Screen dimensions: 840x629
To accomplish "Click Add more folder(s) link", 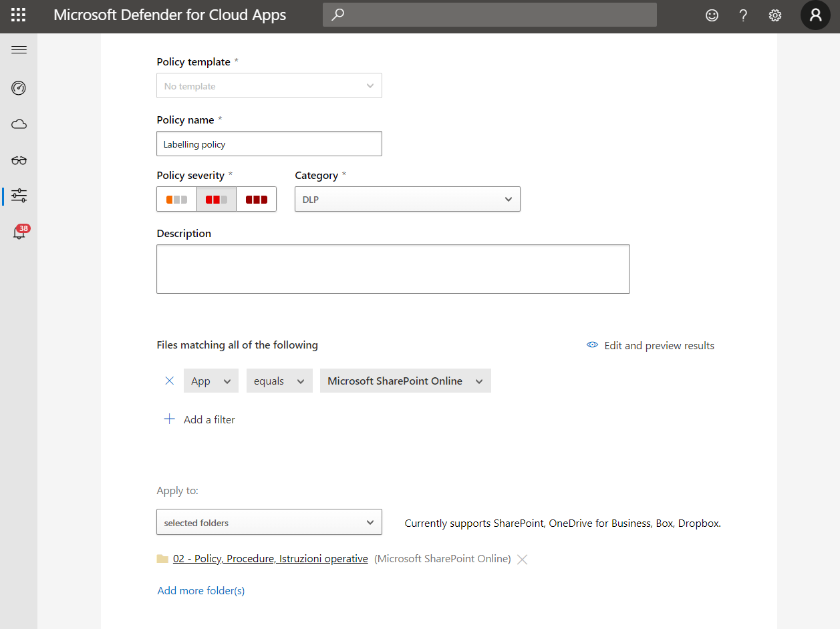I will pos(201,590).
